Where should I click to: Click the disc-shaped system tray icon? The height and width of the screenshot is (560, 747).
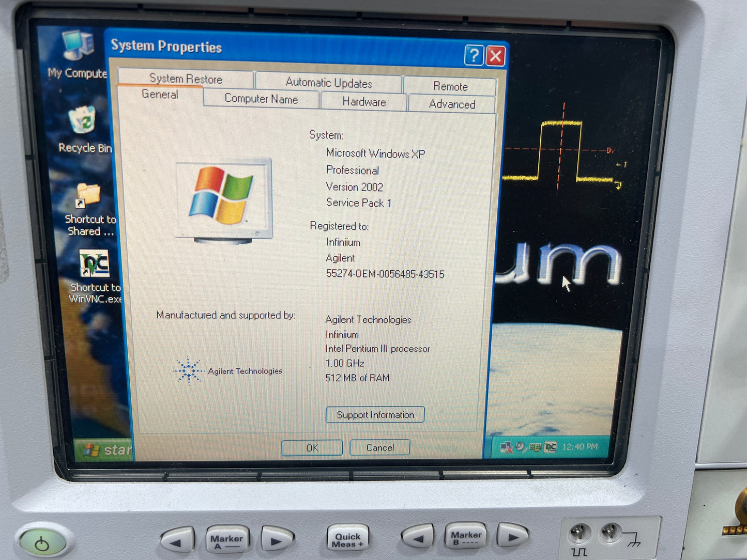click(x=521, y=447)
